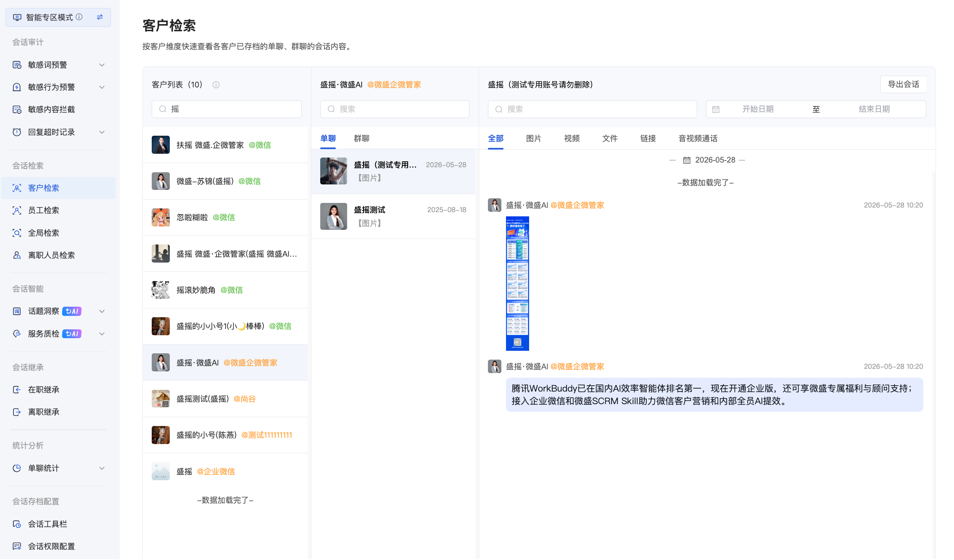Expand the 服务质检 menu chevron
Screen dimensions: 954x560
click(x=102, y=334)
